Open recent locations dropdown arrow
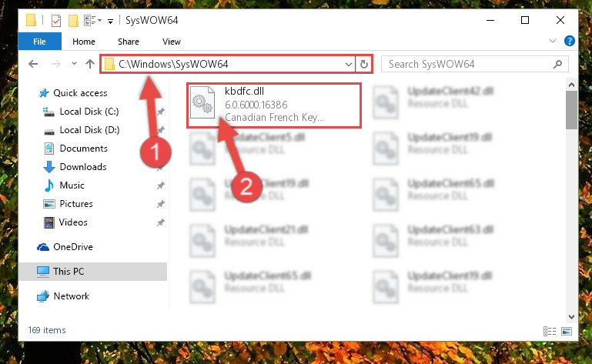The height and width of the screenshot is (364, 592). (74, 64)
